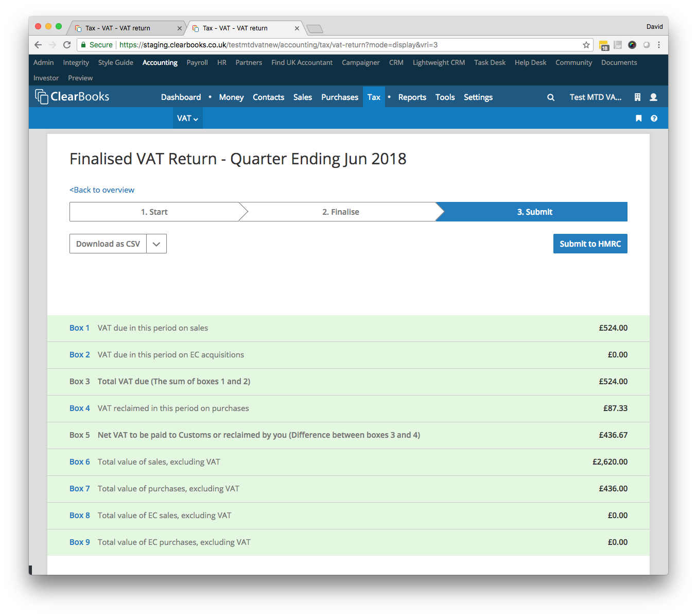Click the Investor link
The image size is (697, 616).
click(46, 78)
